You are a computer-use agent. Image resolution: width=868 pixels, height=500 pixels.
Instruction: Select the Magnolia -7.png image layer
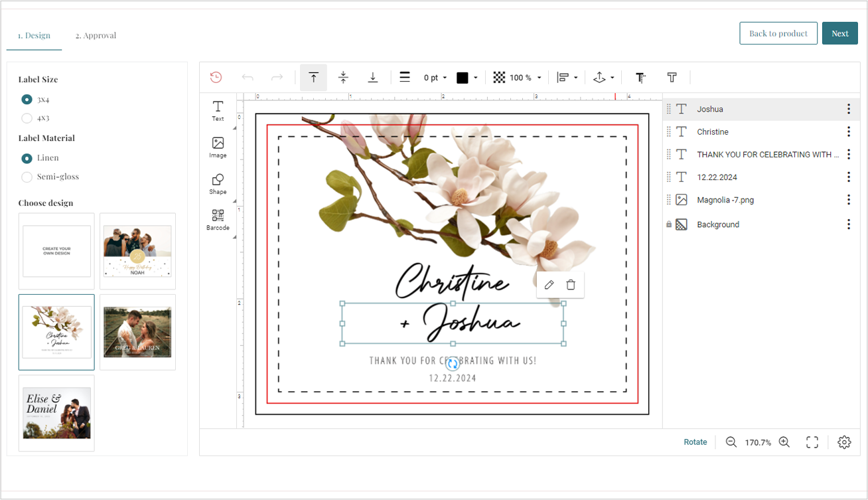point(761,199)
